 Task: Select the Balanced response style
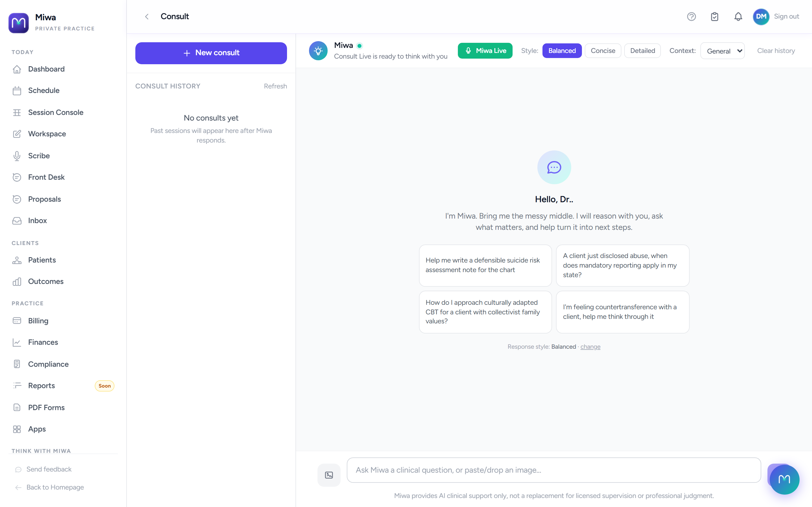point(562,51)
